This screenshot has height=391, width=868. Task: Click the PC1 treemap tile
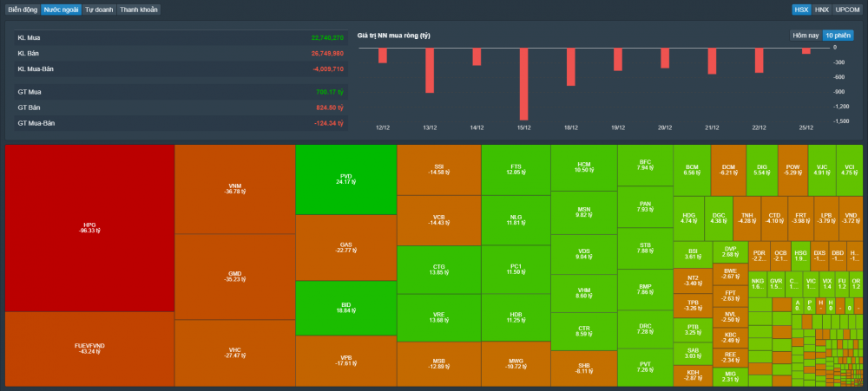[516, 270]
